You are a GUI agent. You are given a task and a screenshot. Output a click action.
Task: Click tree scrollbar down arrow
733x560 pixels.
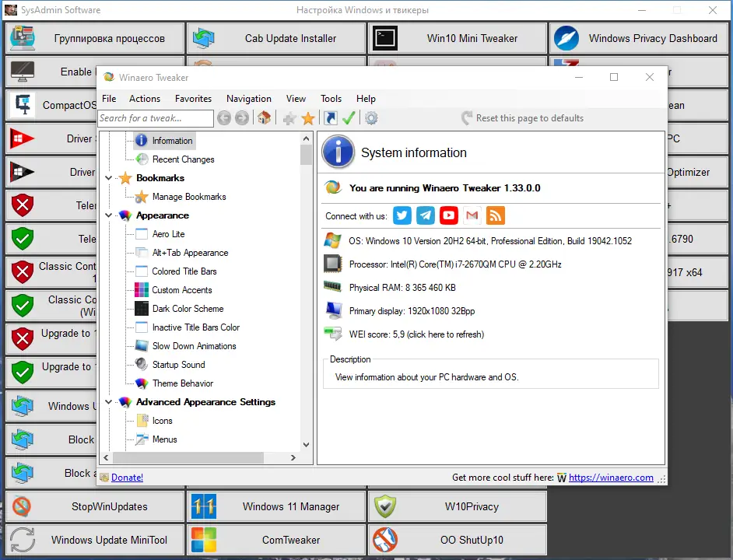click(307, 445)
